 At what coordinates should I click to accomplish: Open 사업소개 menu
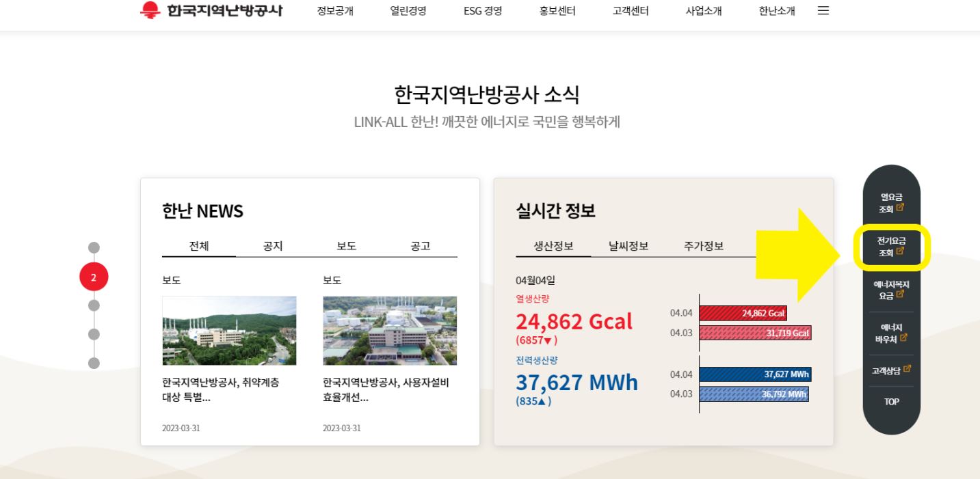coord(704,11)
